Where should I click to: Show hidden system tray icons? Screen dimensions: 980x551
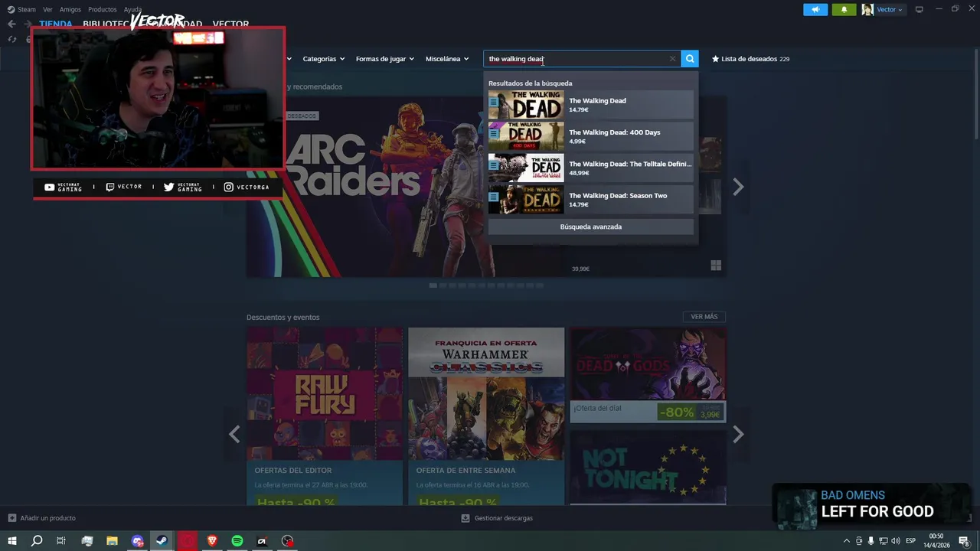coord(846,541)
